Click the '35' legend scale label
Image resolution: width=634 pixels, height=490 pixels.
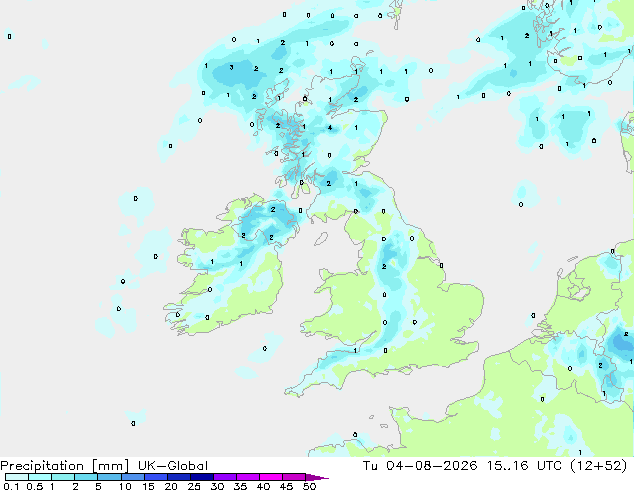click(240, 486)
